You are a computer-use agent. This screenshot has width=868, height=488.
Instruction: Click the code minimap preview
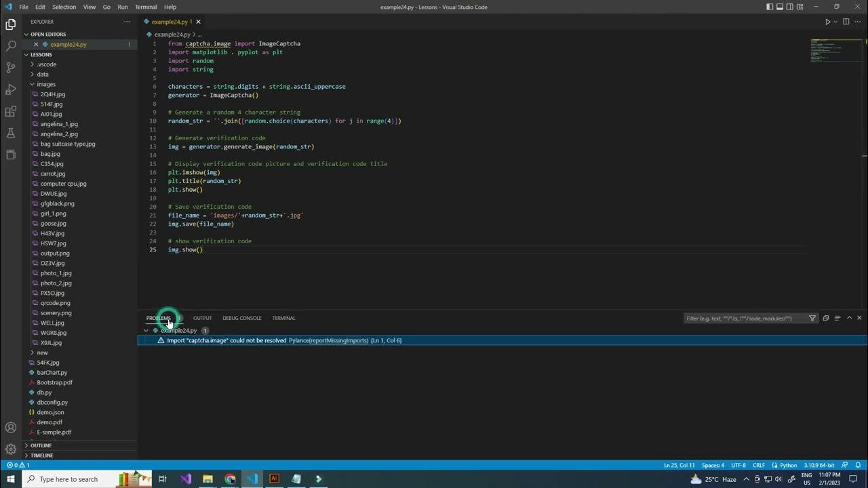click(x=835, y=52)
